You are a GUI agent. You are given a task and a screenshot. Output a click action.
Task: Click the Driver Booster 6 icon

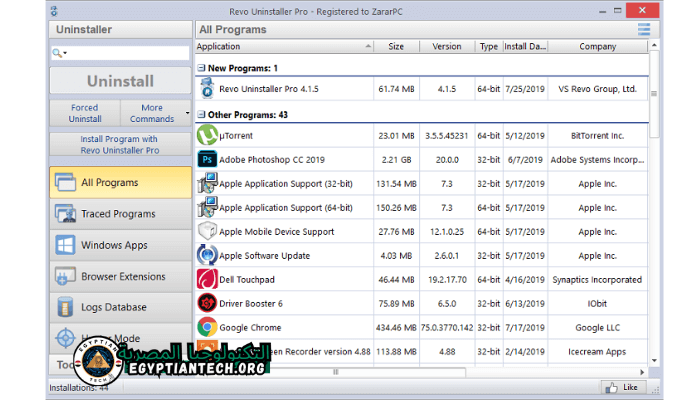(207, 303)
